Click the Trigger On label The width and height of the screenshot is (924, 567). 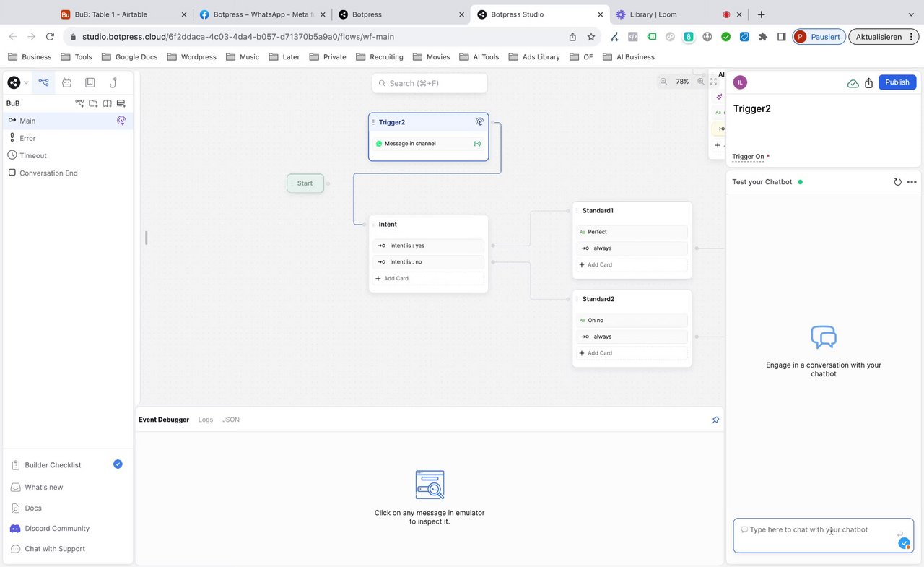coord(748,157)
